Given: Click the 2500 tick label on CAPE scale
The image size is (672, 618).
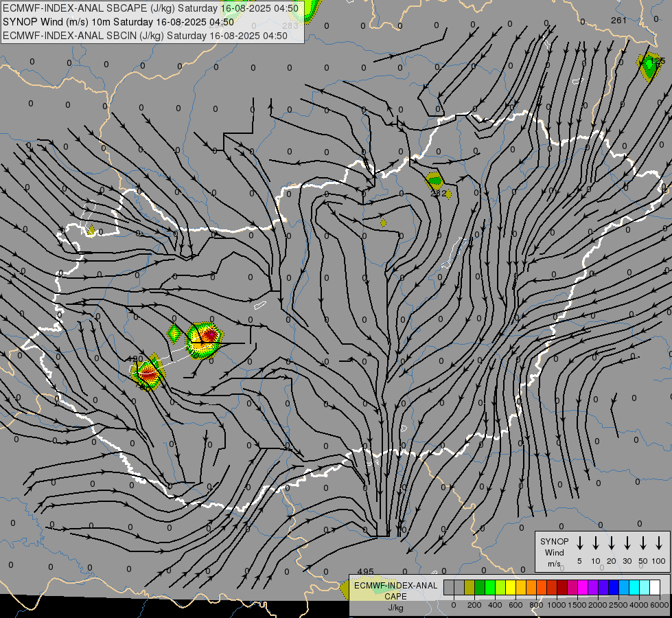Looking at the screenshot, I should 618,605.
